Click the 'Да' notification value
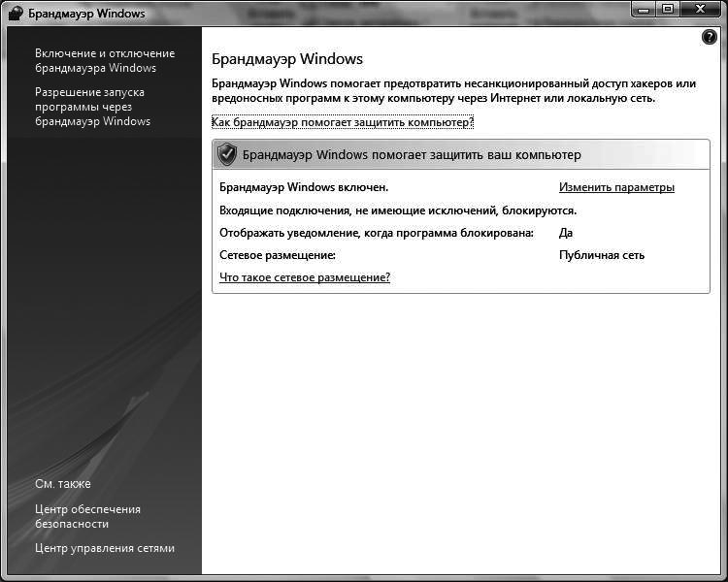 pos(566,233)
